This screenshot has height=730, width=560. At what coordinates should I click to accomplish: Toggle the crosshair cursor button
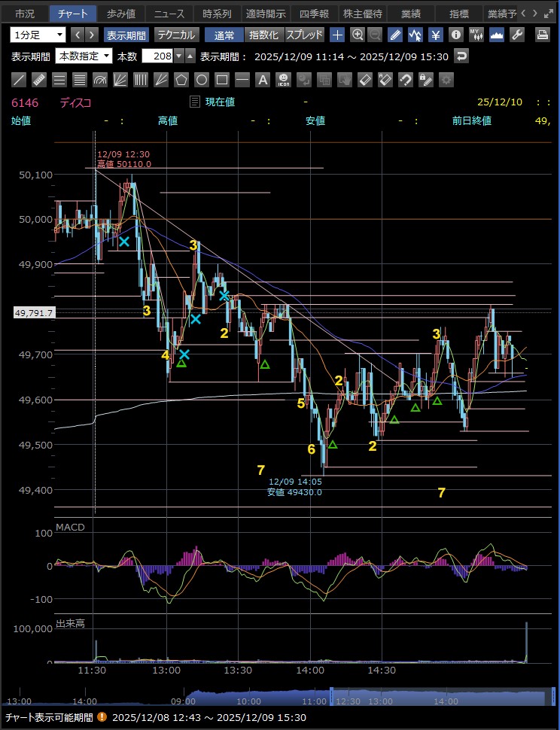(x=337, y=35)
